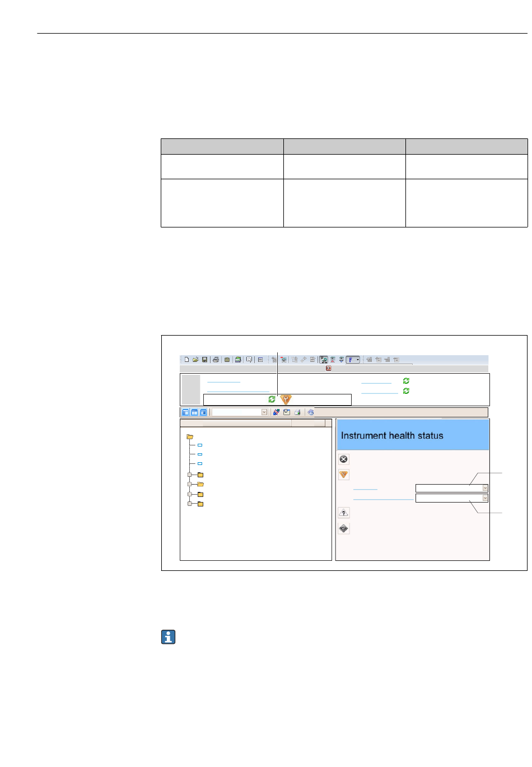The image size is (532, 767).
Task: Select the third blue layout view icon
Action: pos(203,412)
